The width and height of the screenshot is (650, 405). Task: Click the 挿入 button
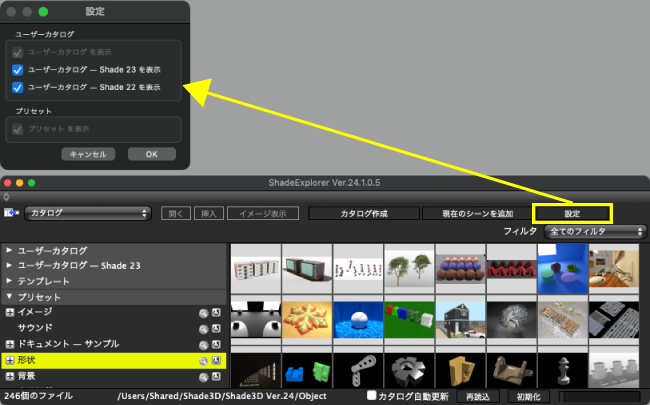coord(209,213)
